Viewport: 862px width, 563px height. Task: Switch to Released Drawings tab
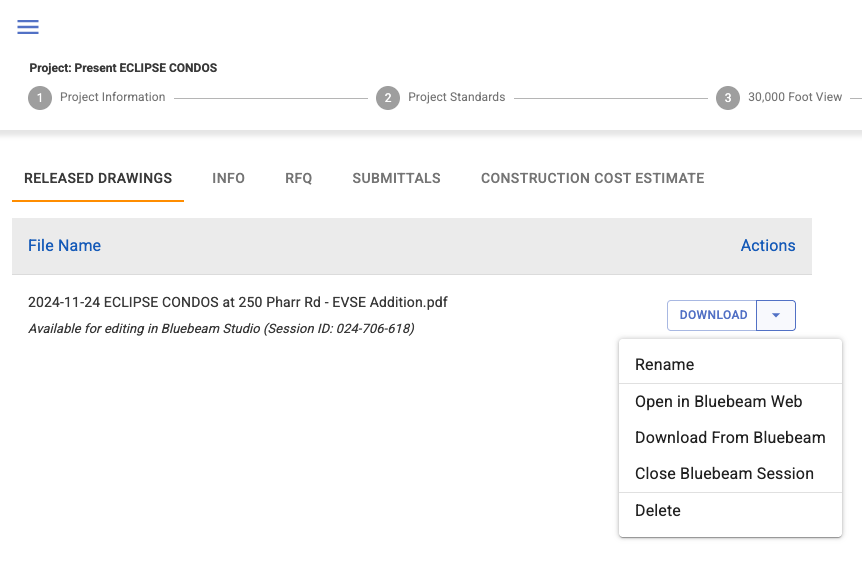98,179
